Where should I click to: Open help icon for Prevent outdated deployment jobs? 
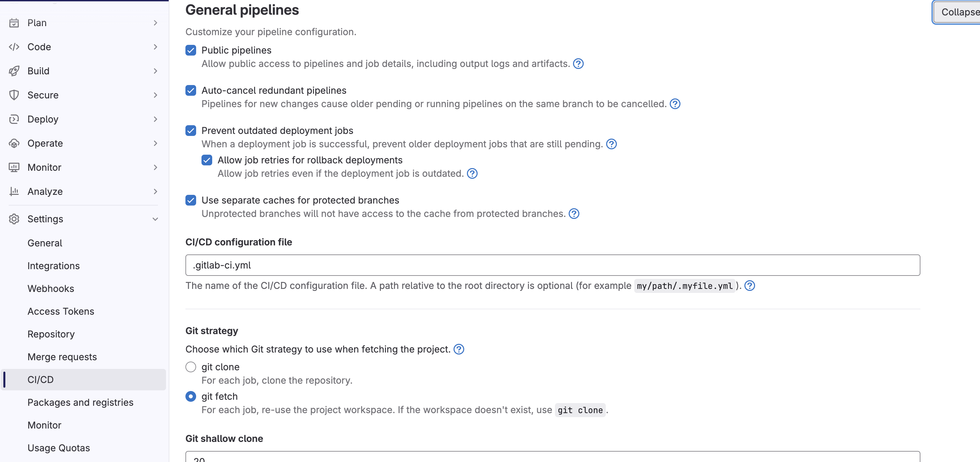click(x=611, y=144)
